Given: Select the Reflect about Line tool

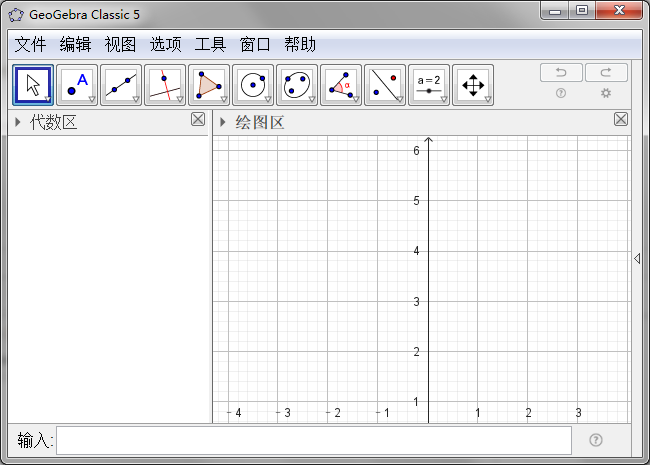Looking at the screenshot, I should [385, 85].
